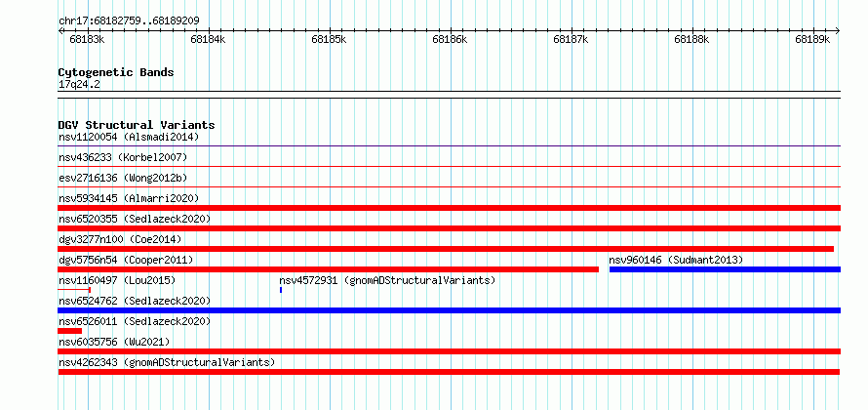Viewport: 868px width, 410px height.
Task: Click the red bar under dgv5756n54 (Cooper2011)
Action: [x=329, y=269]
